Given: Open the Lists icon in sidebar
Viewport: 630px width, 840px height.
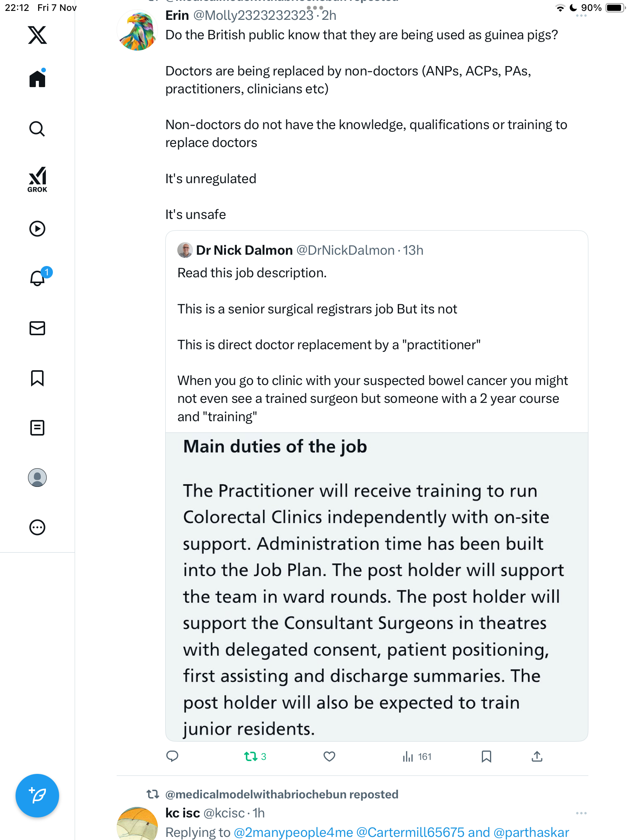Looking at the screenshot, I should click(37, 428).
